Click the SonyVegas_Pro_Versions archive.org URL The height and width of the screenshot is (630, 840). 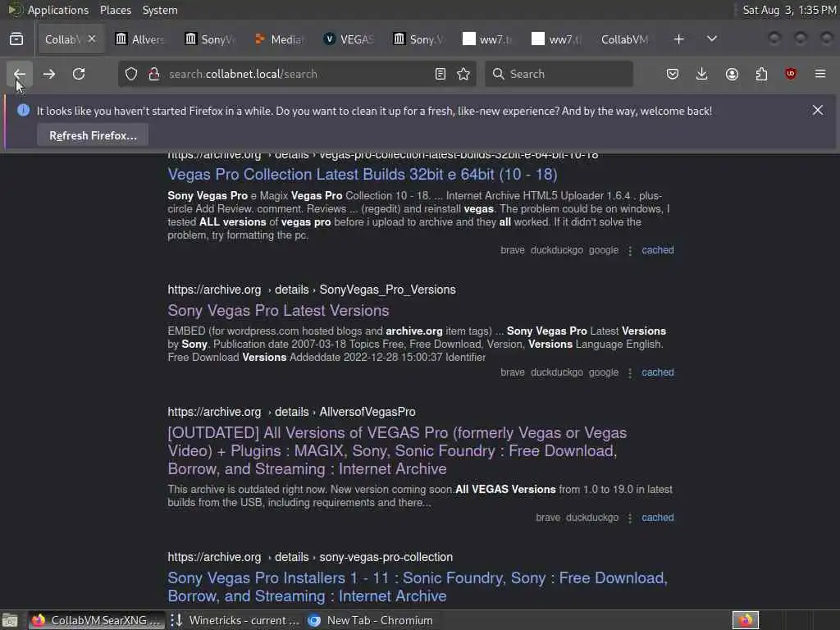312,290
